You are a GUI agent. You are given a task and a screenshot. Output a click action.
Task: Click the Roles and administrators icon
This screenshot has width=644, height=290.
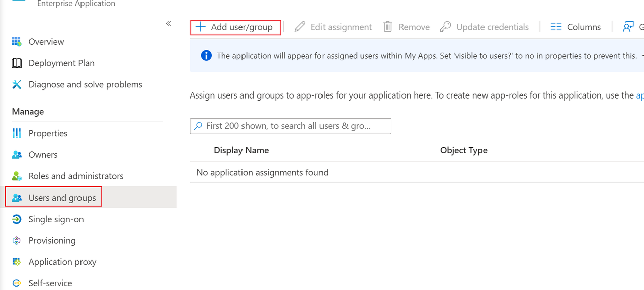[x=17, y=176]
